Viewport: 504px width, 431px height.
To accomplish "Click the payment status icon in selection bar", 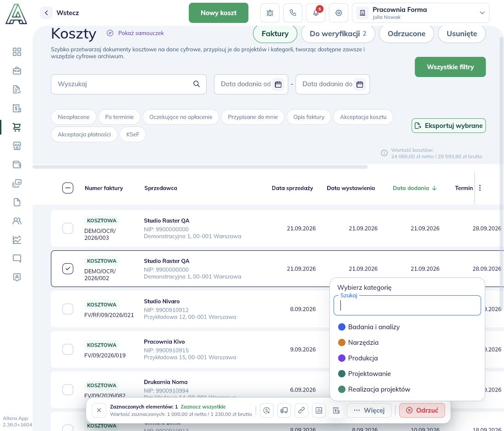I will (267, 410).
